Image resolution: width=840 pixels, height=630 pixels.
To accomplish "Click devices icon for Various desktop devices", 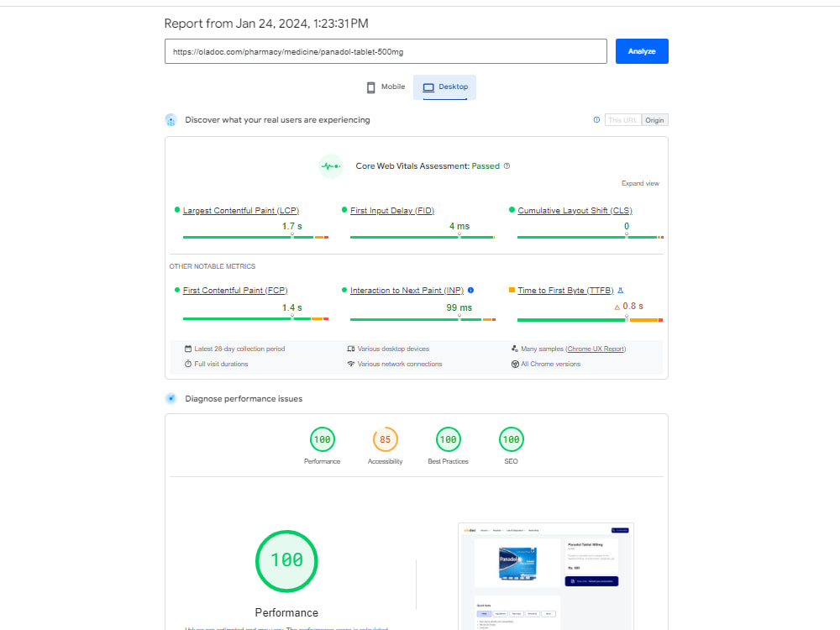I will (x=351, y=349).
